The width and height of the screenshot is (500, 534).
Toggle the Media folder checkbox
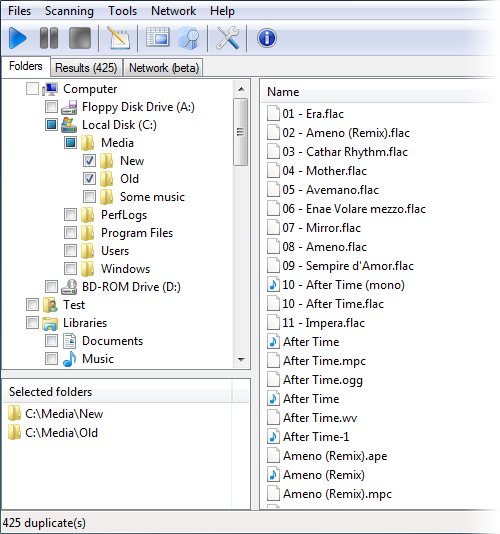[71, 143]
